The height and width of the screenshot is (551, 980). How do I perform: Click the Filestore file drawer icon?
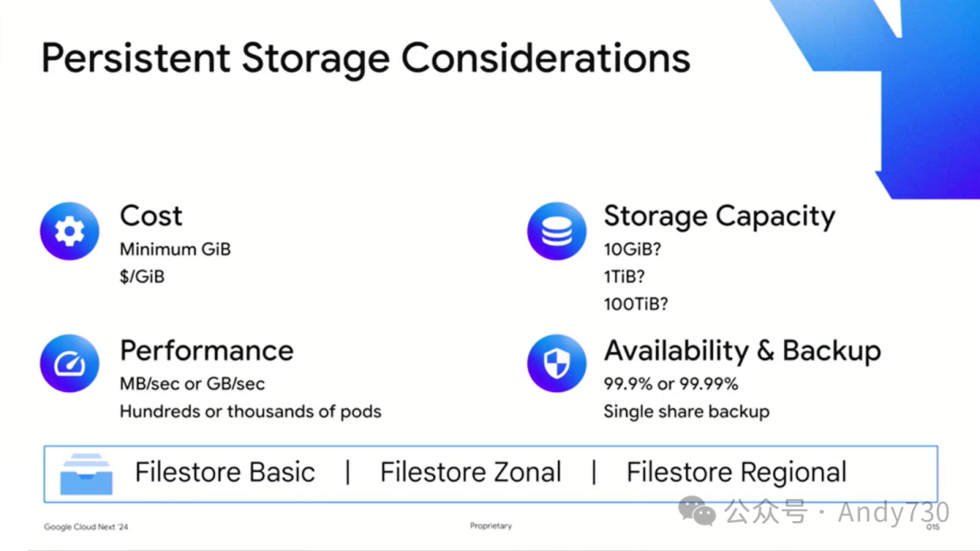point(86,473)
